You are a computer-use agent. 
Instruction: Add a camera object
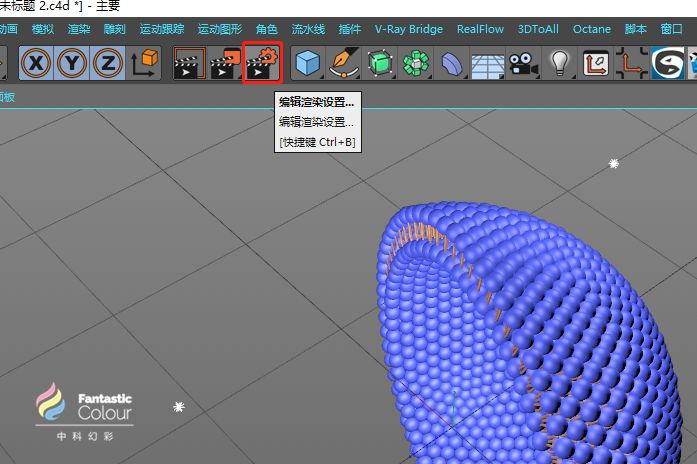pos(521,63)
